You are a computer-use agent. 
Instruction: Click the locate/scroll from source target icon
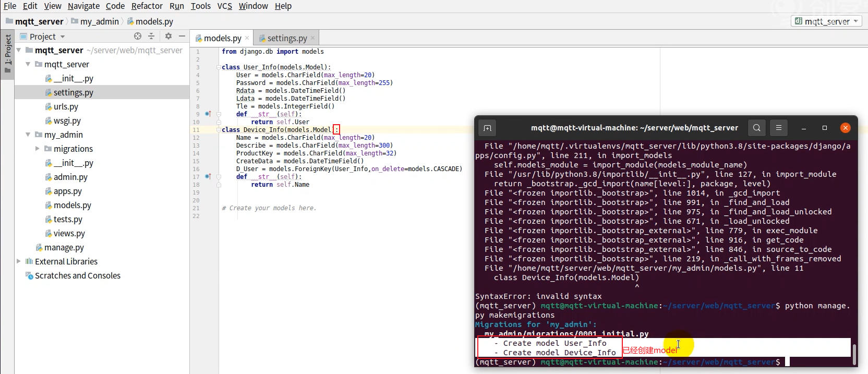coord(138,36)
